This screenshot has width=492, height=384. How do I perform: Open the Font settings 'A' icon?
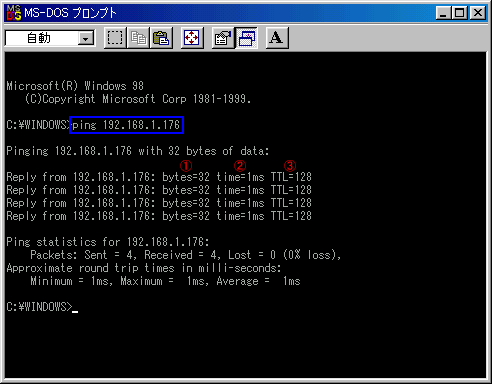coord(277,38)
